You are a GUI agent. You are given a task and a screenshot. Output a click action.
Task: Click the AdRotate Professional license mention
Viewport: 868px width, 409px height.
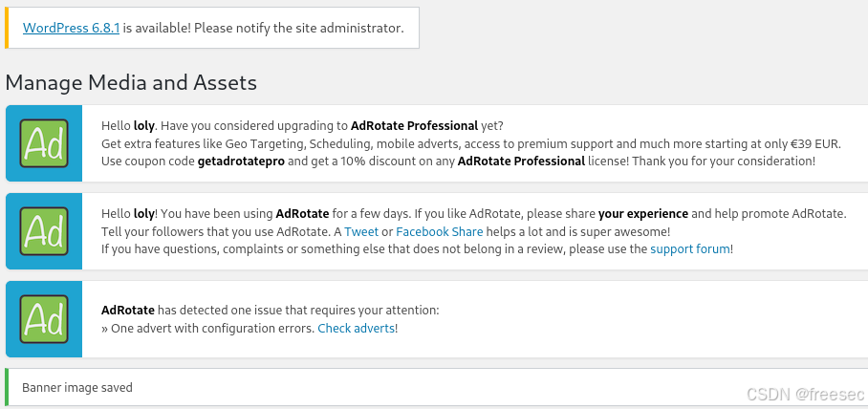521,161
